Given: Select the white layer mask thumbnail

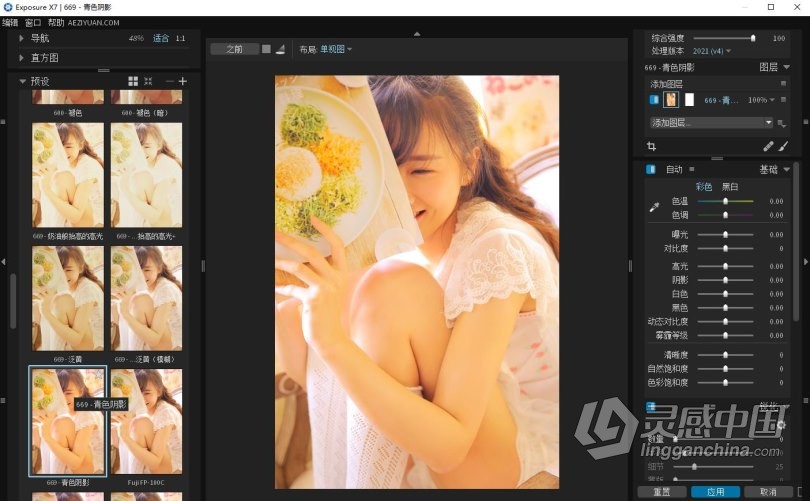Looking at the screenshot, I should pos(689,100).
